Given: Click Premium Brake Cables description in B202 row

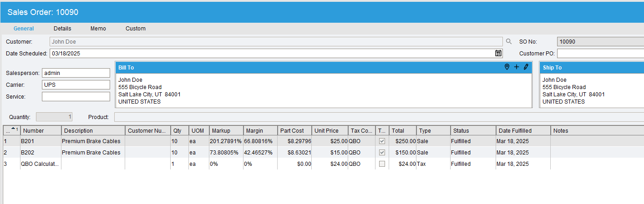Looking at the screenshot, I should [x=93, y=152].
